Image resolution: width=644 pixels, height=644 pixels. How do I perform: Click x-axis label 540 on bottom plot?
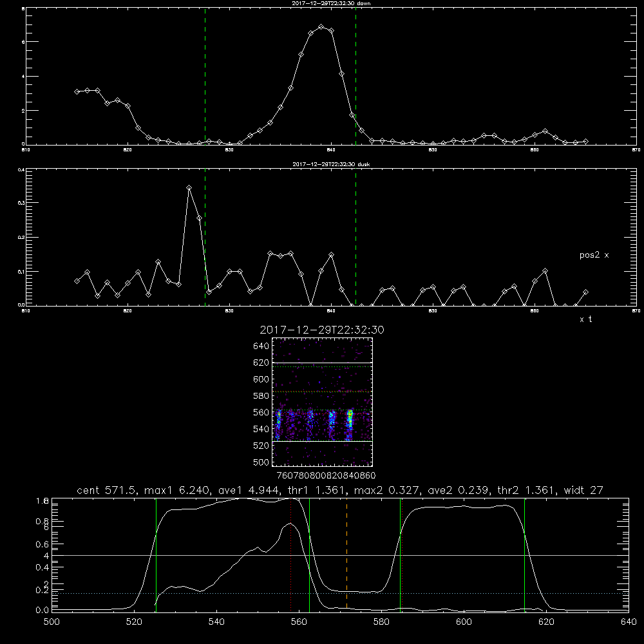pyautogui.click(x=216, y=622)
